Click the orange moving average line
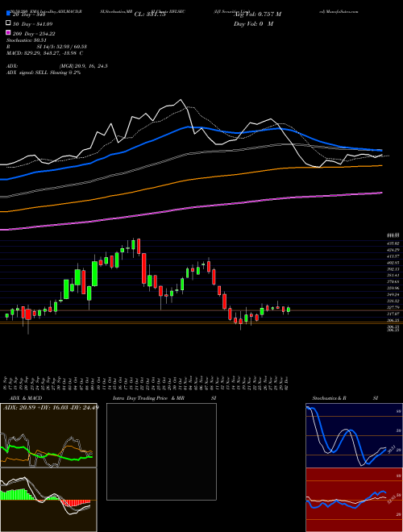This screenshot has height=532, width=403. (x=190, y=181)
